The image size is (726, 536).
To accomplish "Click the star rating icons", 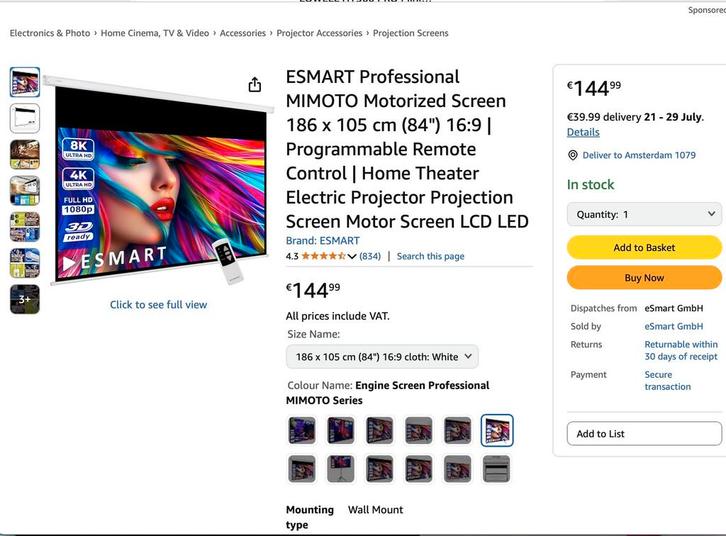I will tap(323, 256).
